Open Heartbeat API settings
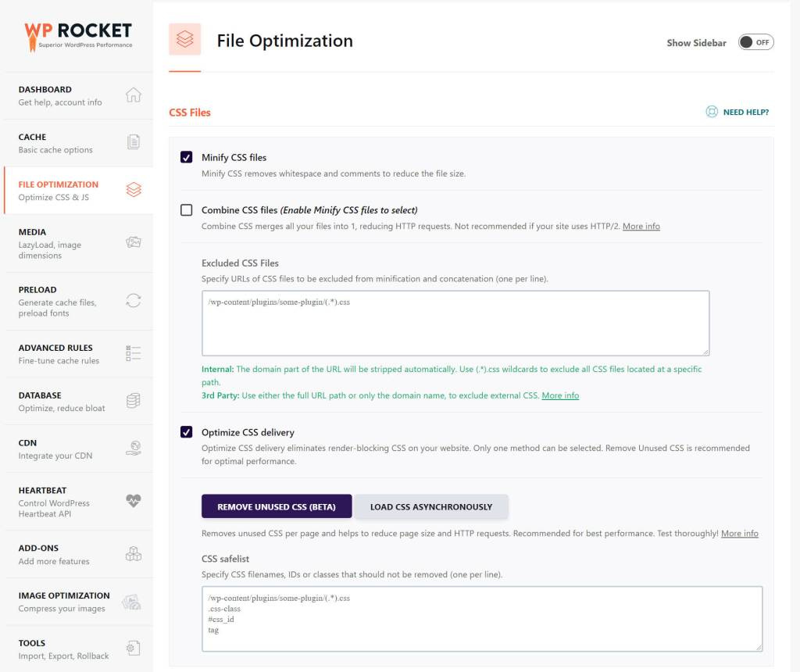The image size is (800, 672). click(79, 502)
